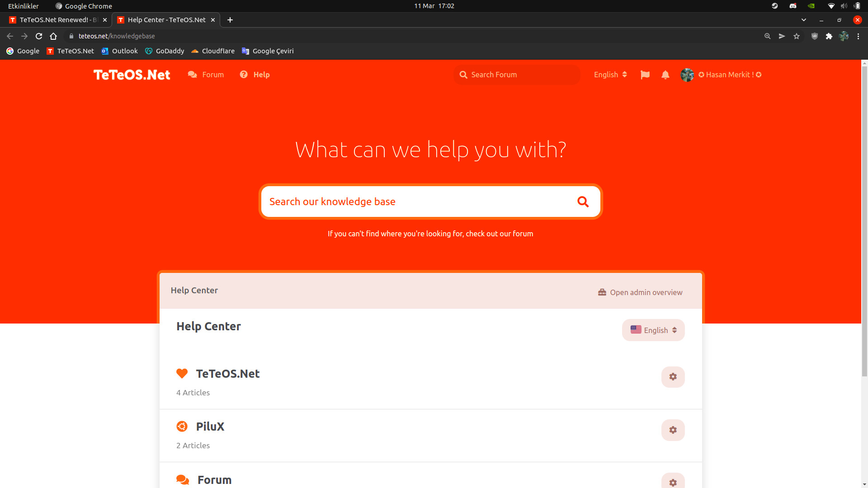The width and height of the screenshot is (868, 488).
Task: Open settings gear for Forum category
Action: click(x=673, y=481)
